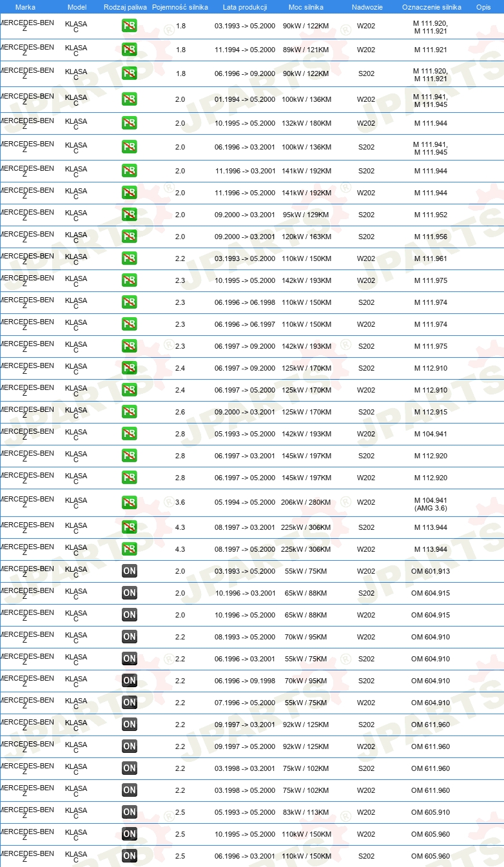Image resolution: width=504 pixels, height=867 pixels.
Task: Click PB icon in the M 111.961 row
Action: click(130, 258)
